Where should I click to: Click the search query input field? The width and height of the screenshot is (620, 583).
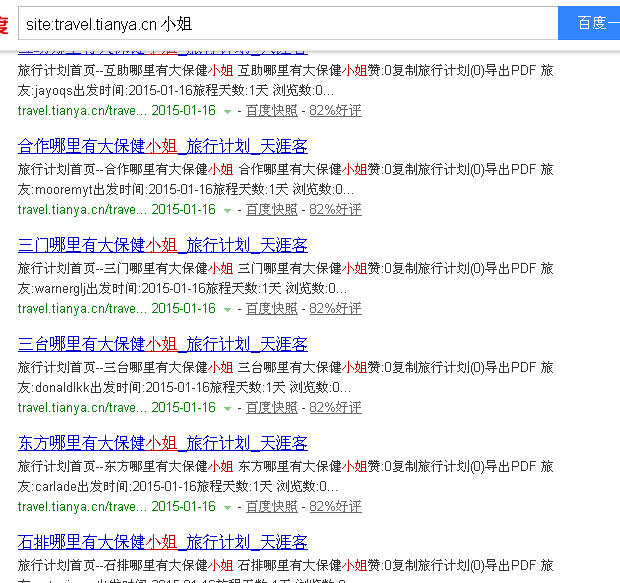[x=285, y=23]
